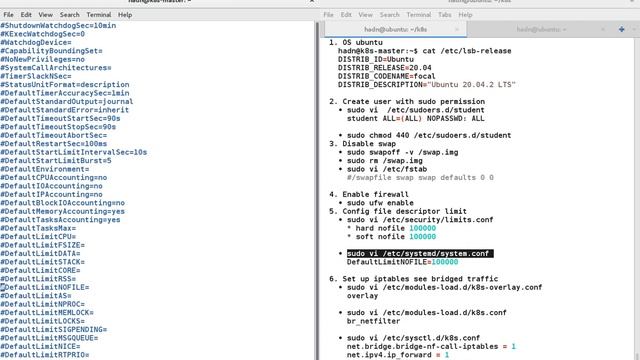Click the #StatusUnitFormat=description line
640x360 pixels.
point(64,84)
